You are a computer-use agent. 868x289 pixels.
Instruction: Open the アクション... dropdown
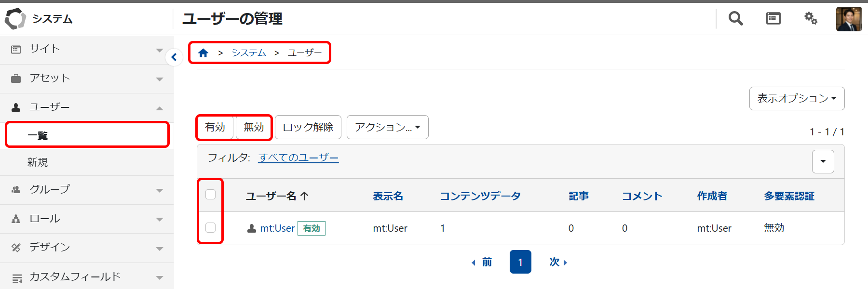click(x=387, y=127)
